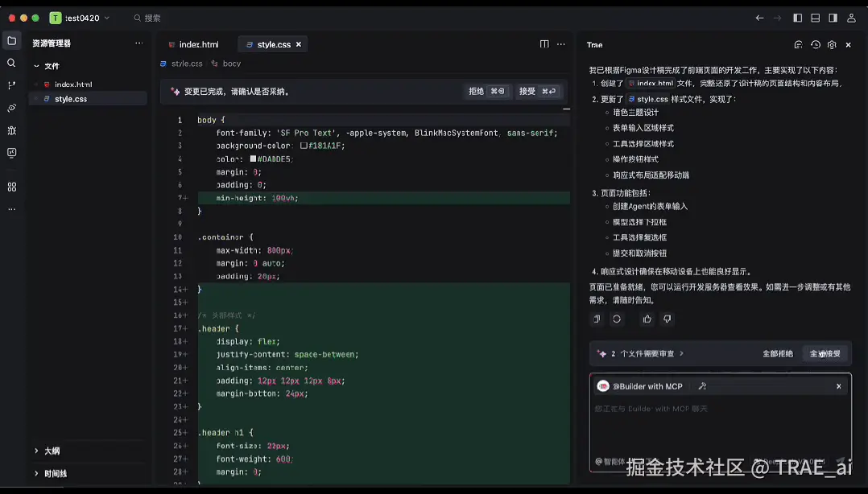Click line number 14 in the gutter
The height and width of the screenshot is (494, 868).
[177, 290]
